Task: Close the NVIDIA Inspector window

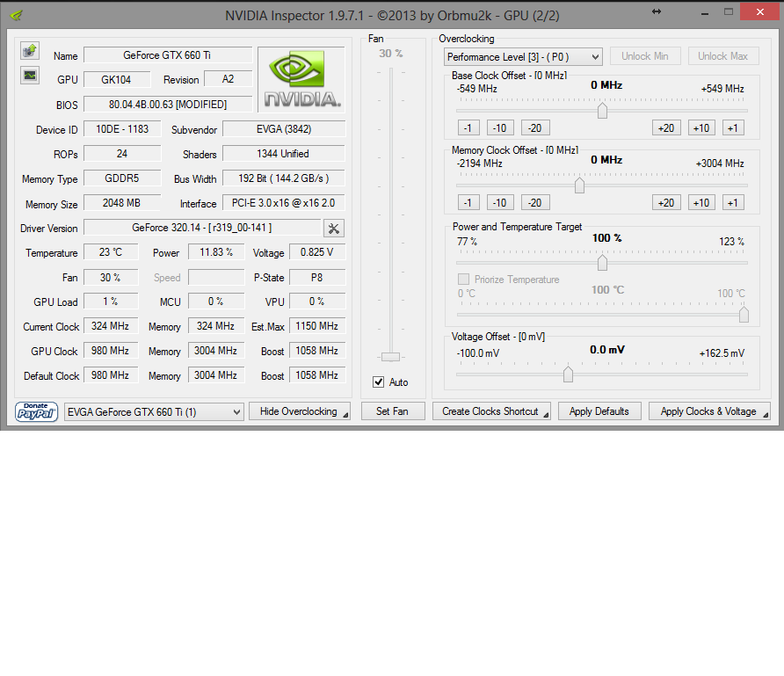Action: 759,11
